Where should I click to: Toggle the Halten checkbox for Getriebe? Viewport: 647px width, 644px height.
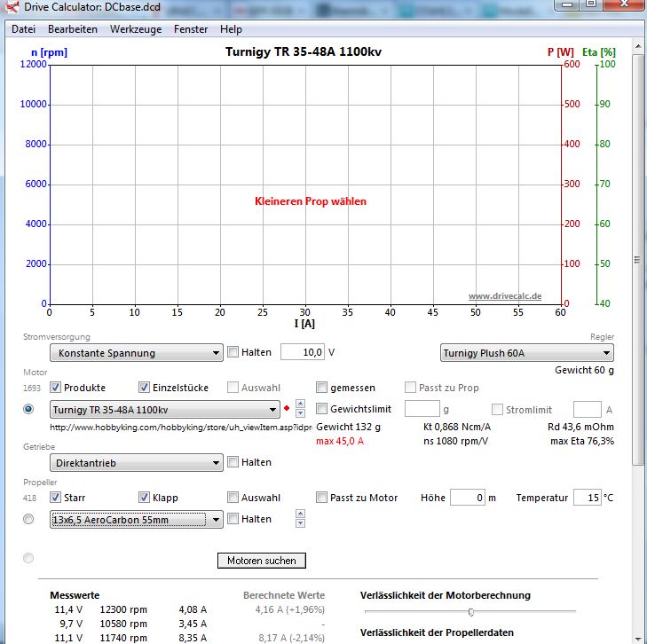click(x=233, y=462)
